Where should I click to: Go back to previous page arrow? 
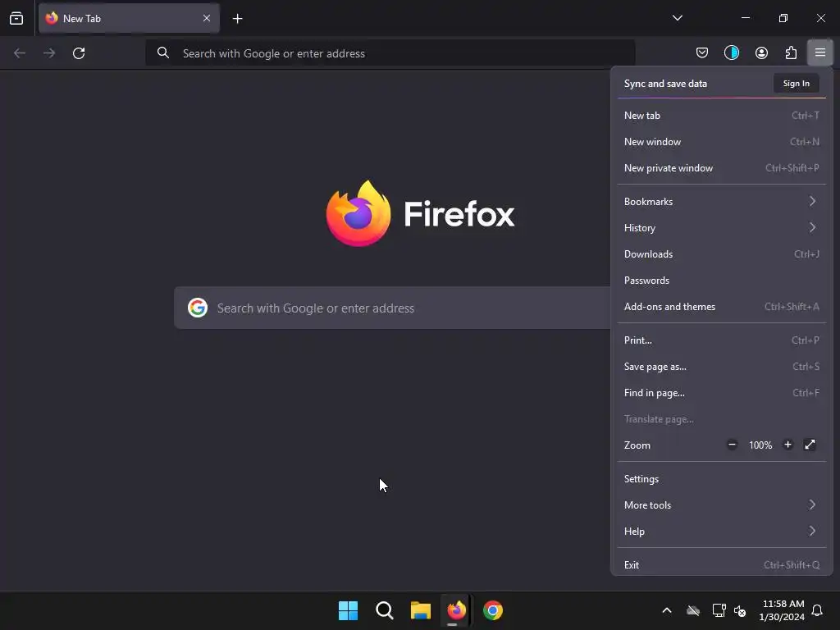20,53
